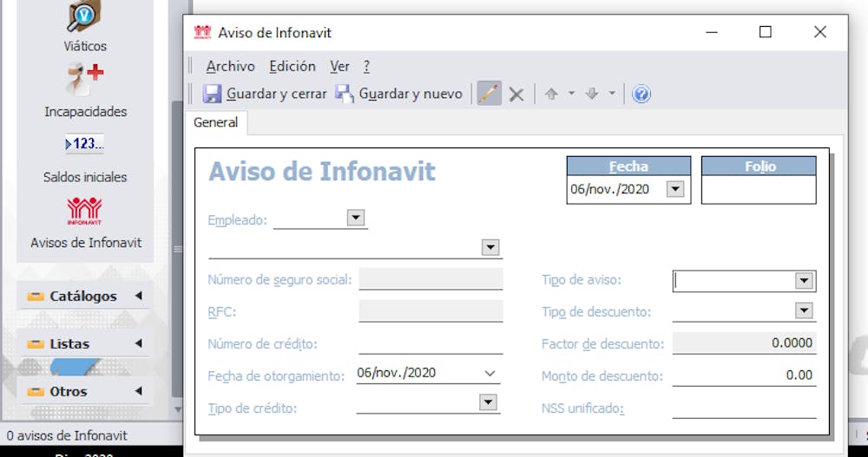Image resolution: width=868 pixels, height=457 pixels.
Task: Toggle the pencil edit tool
Action: 490,94
